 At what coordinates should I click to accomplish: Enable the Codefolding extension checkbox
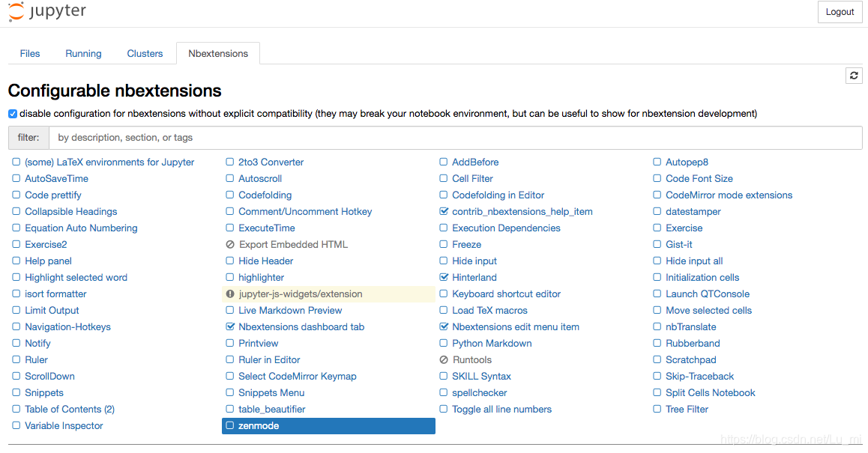click(x=229, y=195)
